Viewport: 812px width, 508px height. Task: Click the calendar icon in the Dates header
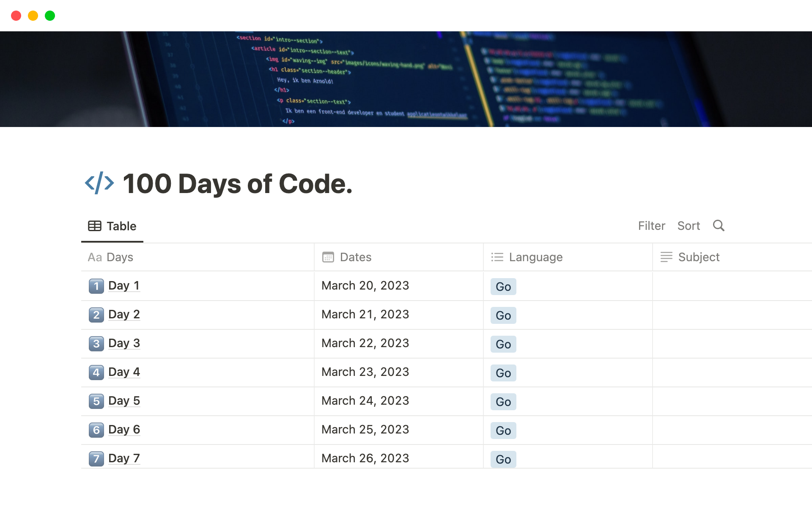coord(327,257)
